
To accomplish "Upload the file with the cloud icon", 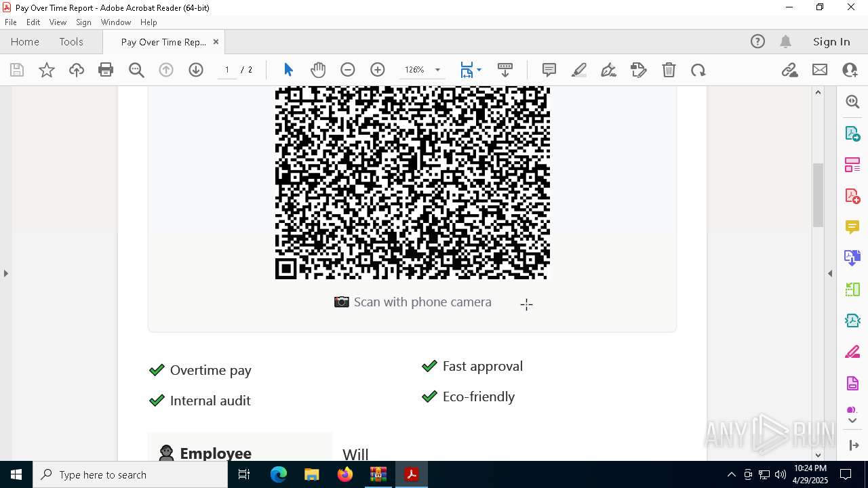I will pos(77,70).
